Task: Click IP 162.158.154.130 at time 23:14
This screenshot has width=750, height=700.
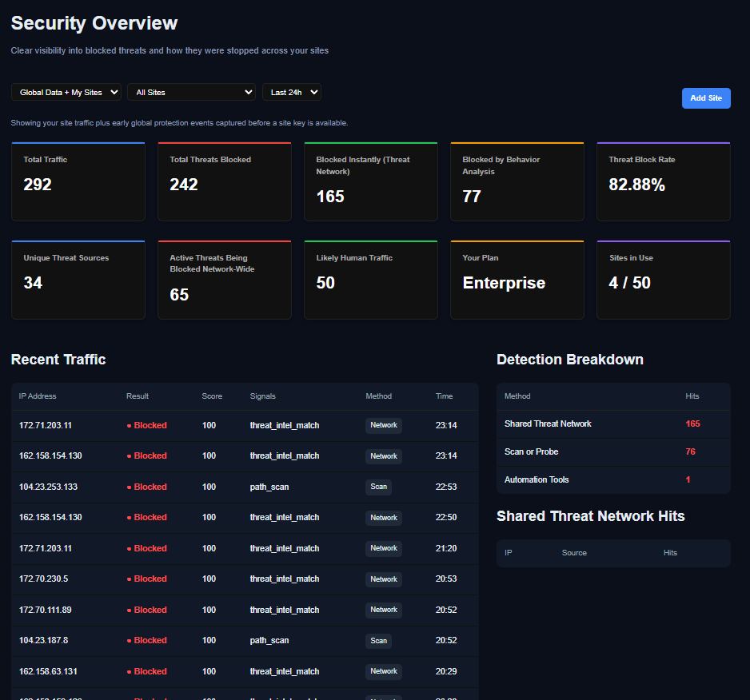Action: click(50, 455)
